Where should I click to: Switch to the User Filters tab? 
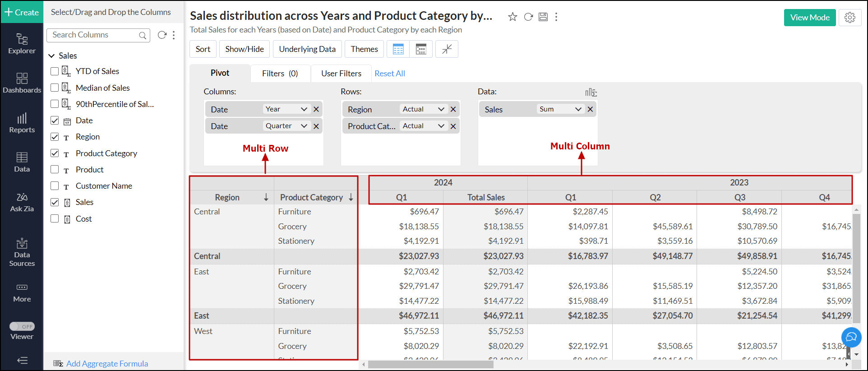[341, 74]
